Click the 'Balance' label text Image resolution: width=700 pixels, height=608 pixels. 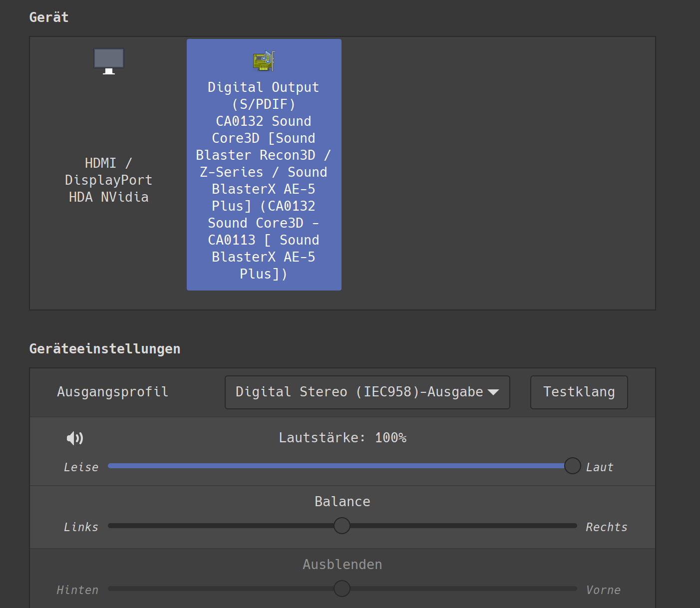[343, 502]
